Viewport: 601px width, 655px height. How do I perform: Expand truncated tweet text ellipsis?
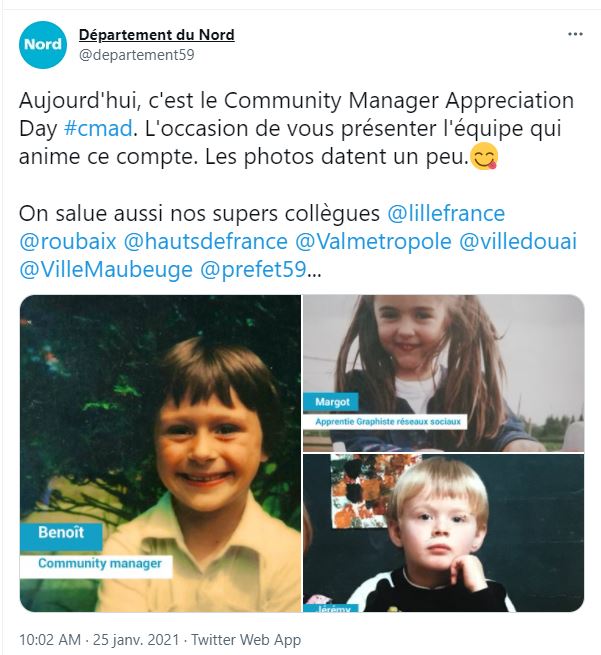point(314,272)
